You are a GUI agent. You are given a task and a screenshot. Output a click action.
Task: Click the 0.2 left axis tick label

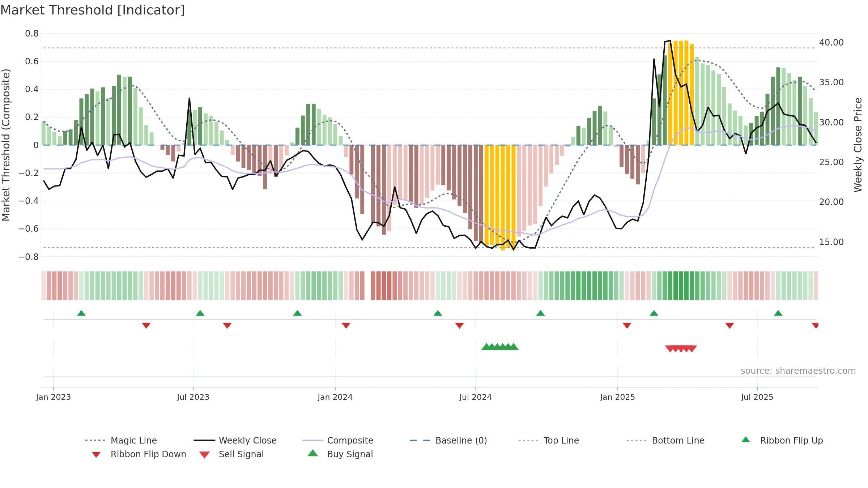(x=32, y=117)
